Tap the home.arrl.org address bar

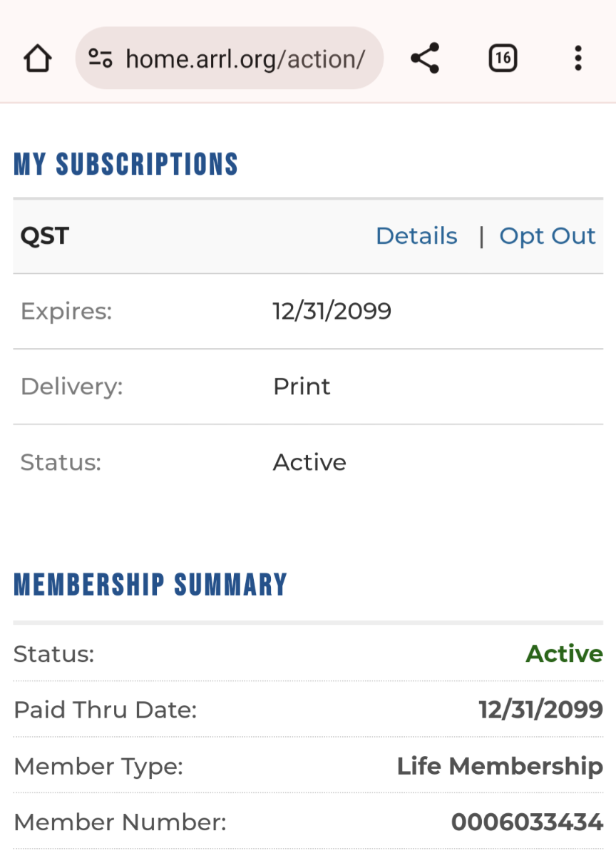230,58
